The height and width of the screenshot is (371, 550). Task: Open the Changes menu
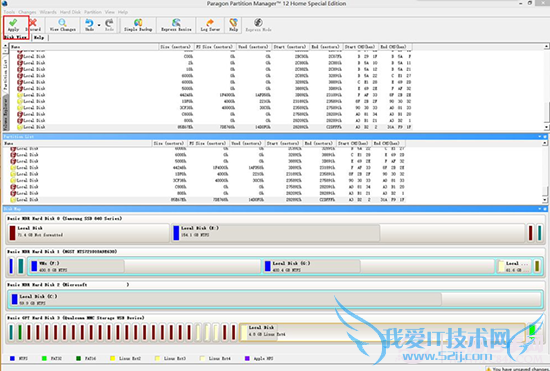(27, 12)
